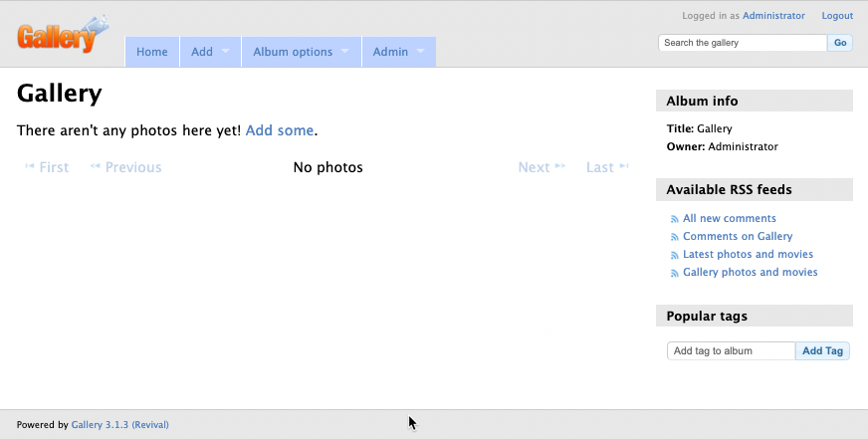Go to the Home tab
Viewport: 868px width, 439px height.
click(152, 52)
